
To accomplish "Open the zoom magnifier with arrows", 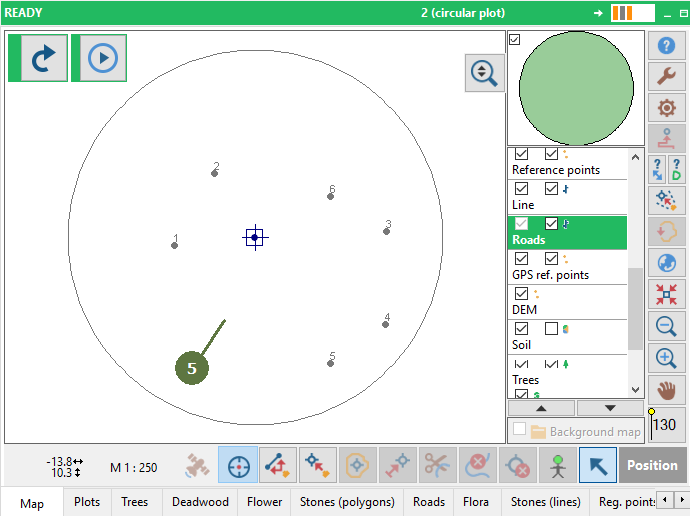I will tap(484, 73).
